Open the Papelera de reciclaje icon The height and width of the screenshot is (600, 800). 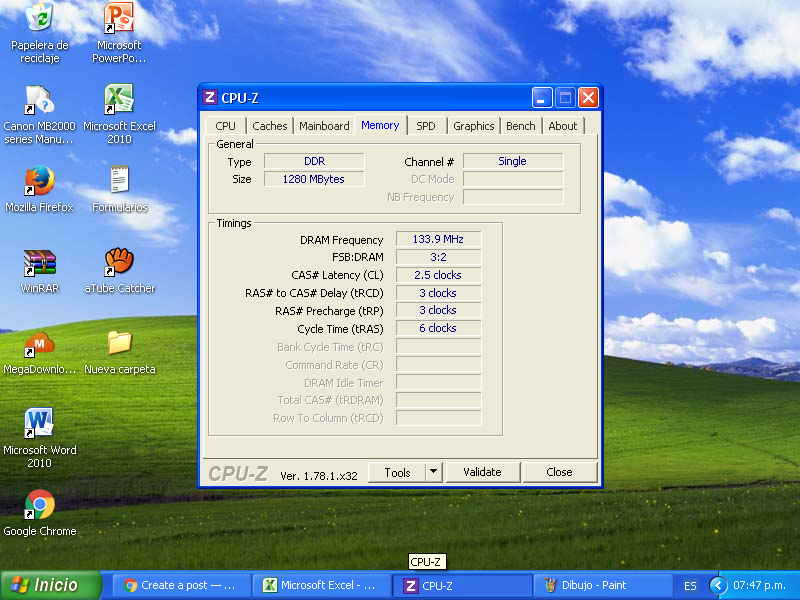40,20
